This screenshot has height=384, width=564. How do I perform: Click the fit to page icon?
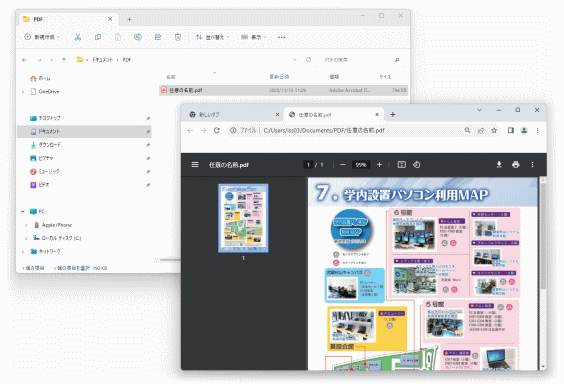pyautogui.click(x=401, y=164)
